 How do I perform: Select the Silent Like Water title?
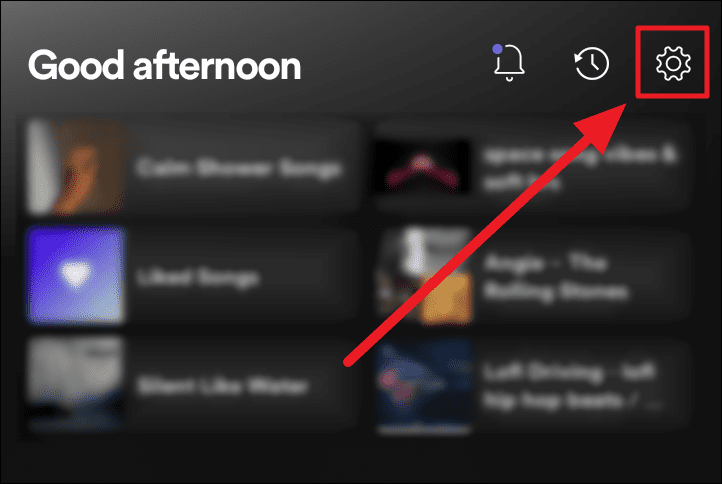tap(222, 385)
